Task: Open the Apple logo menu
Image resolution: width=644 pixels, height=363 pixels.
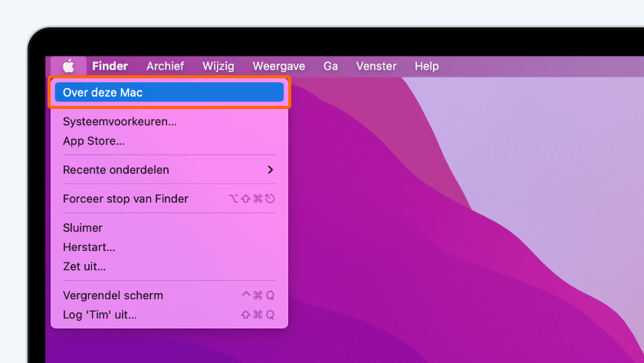Action: pos(68,66)
